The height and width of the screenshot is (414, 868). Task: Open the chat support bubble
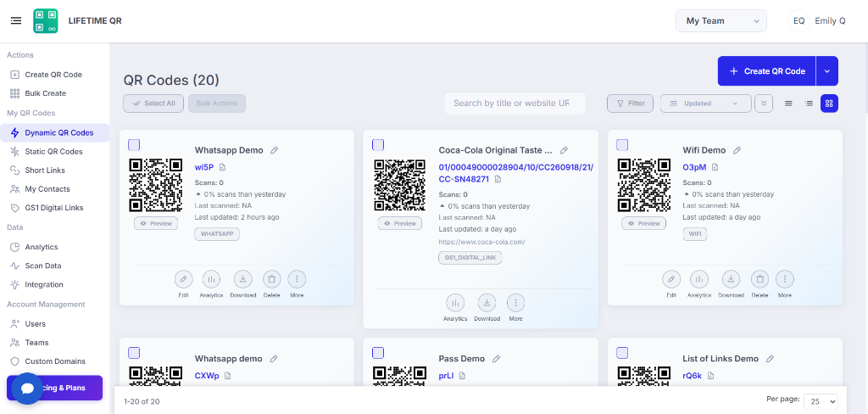point(27,389)
